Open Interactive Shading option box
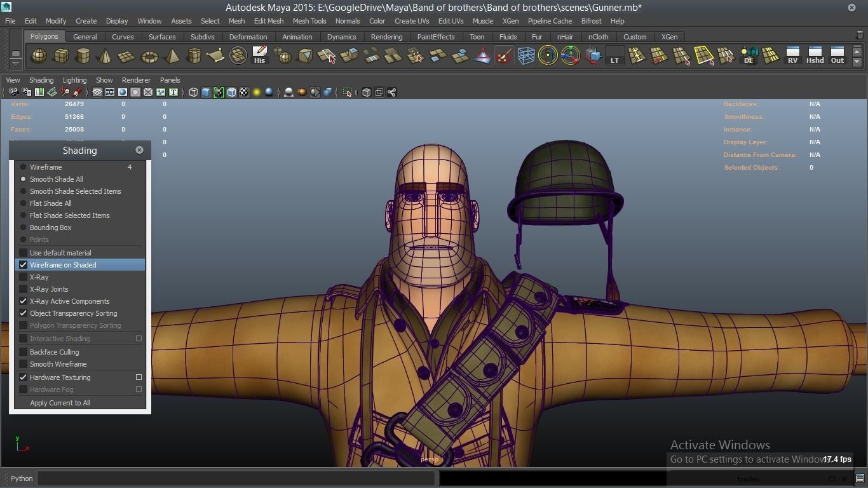 139,339
